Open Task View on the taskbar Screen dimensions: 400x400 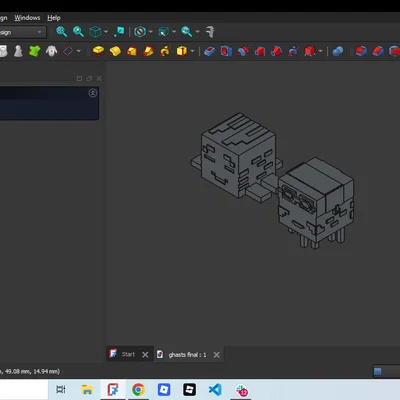point(61,389)
